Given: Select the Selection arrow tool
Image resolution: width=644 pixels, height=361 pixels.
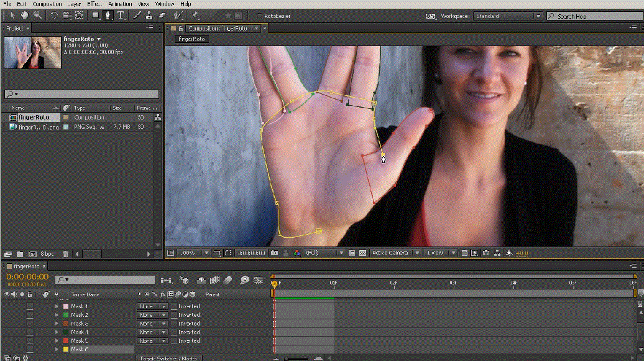Looking at the screenshot, I should [x=12, y=16].
